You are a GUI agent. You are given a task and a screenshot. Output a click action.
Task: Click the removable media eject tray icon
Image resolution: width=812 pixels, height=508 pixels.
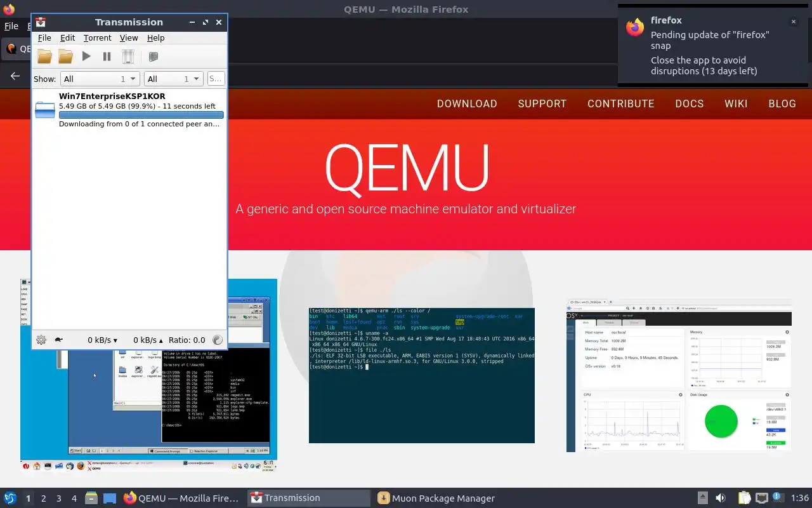(702, 498)
